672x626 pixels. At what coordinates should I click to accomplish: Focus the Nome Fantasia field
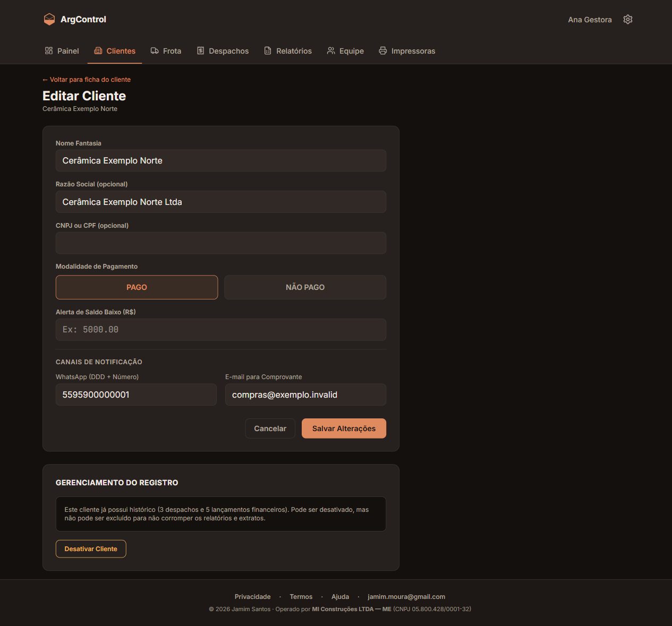(x=221, y=160)
